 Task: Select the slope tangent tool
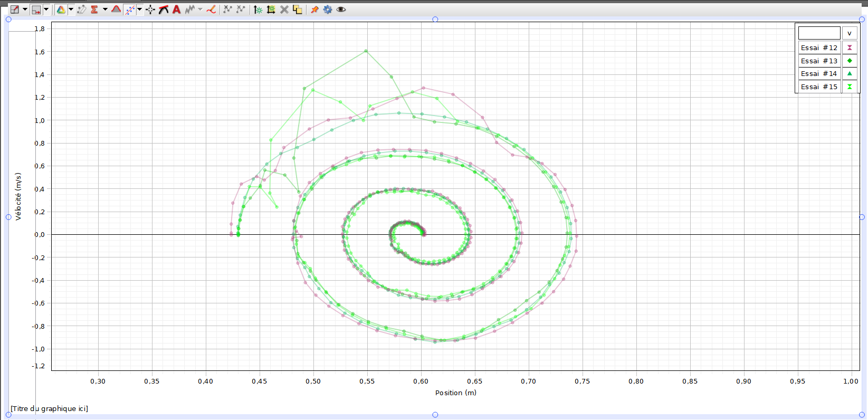[x=164, y=9]
